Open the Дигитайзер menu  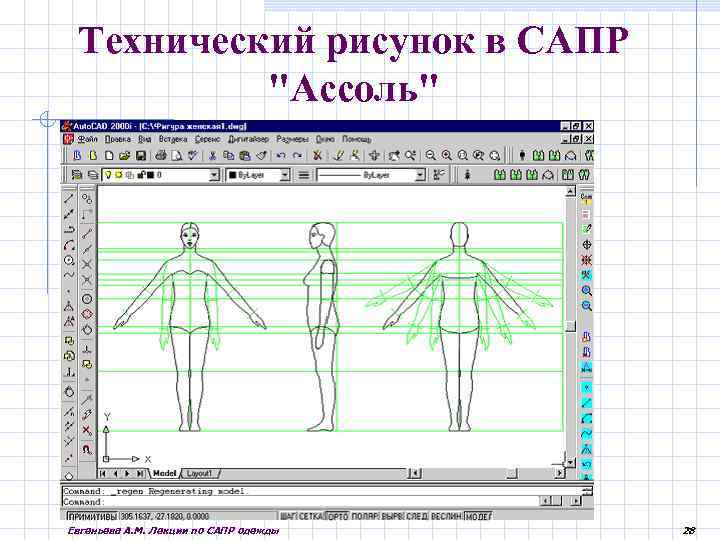(x=248, y=139)
